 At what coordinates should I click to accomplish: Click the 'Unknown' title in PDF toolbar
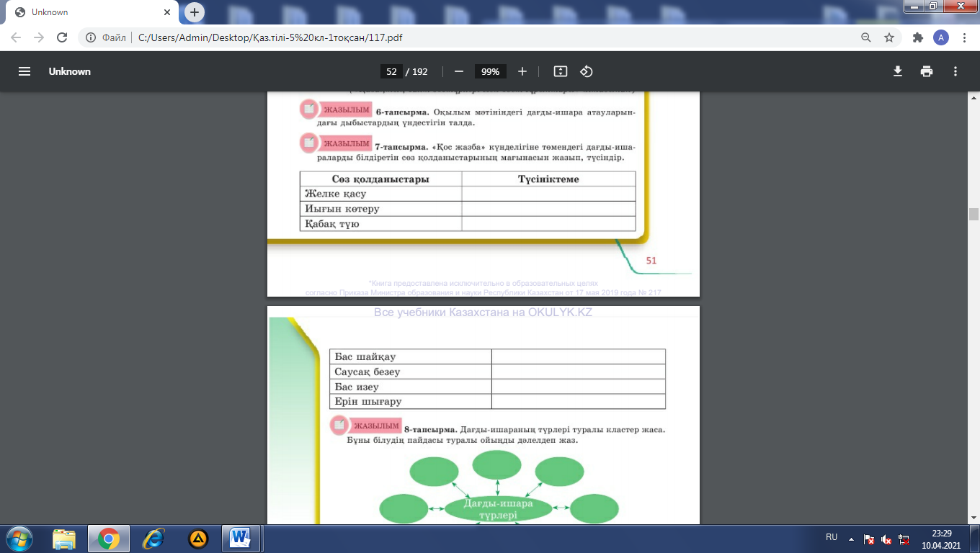tap(70, 71)
